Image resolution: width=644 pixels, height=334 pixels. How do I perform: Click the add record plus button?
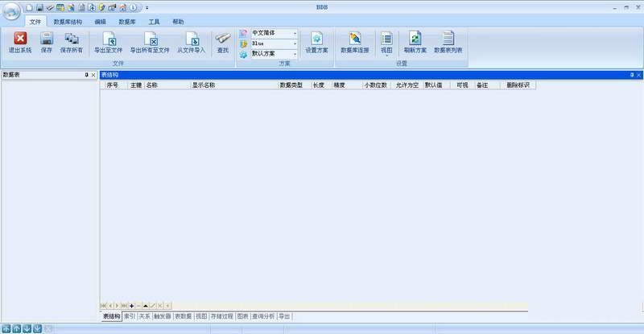[x=131, y=306]
